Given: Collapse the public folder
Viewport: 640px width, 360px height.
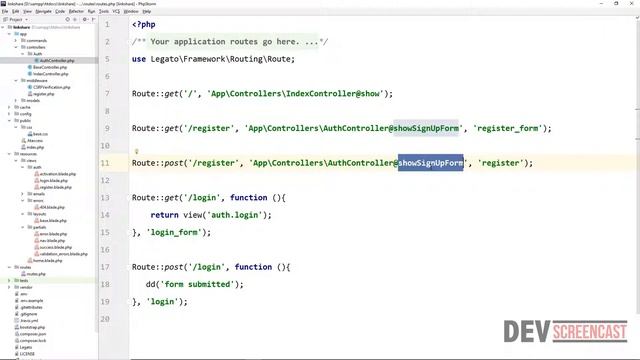Looking at the screenshot, I should click(x=9, y=120).
